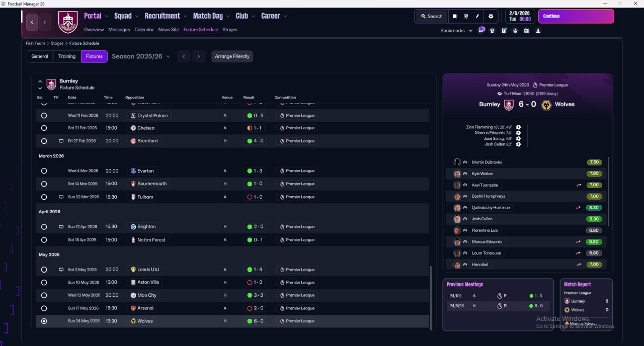Select radio button for Bournemouth fixture

point(44,184)
